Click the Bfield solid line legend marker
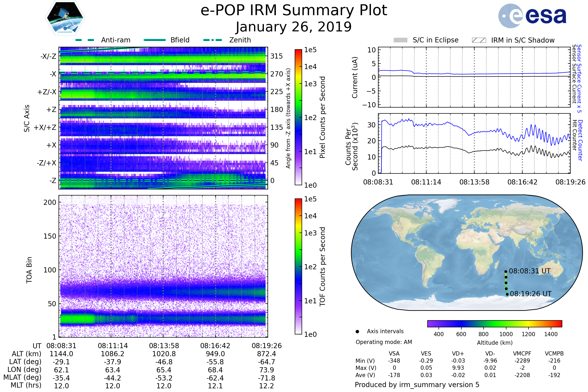The image size is (588, 392). (155, 40)
